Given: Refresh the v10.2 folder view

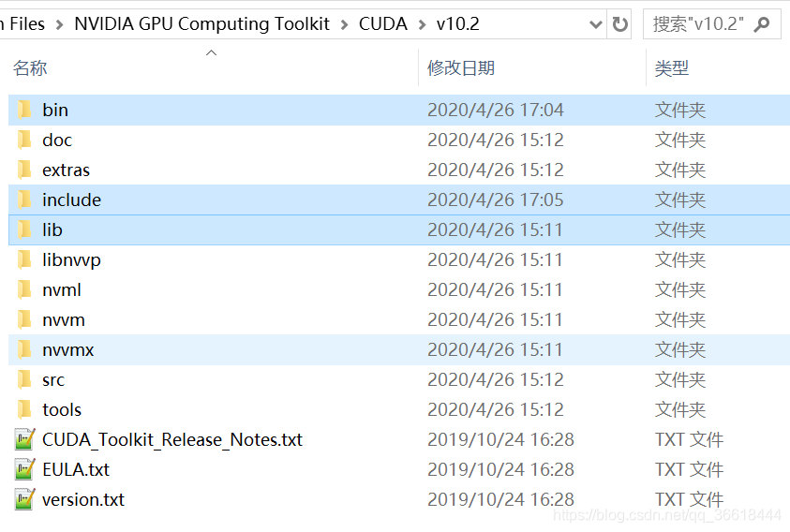Looking at the screenshot, I should pyautogui.click(x=619, y=24).
